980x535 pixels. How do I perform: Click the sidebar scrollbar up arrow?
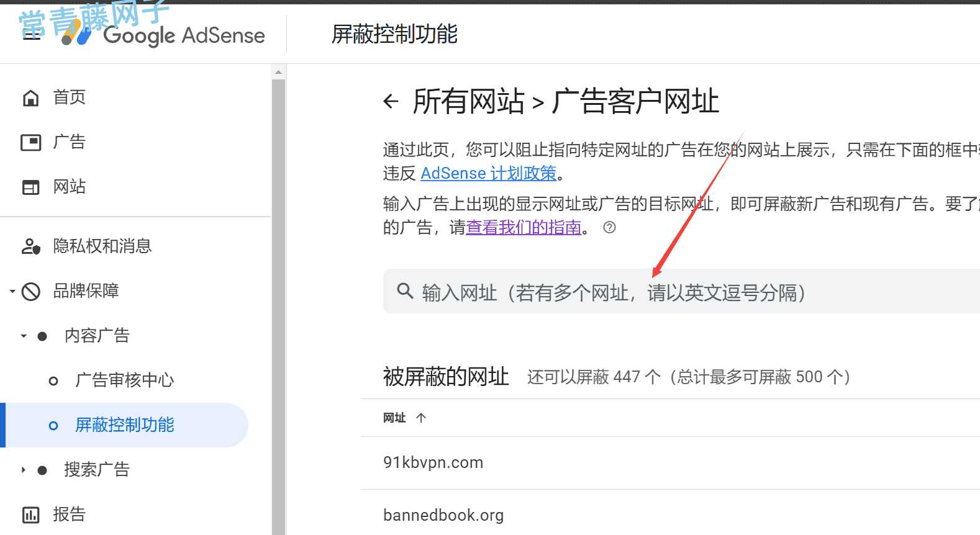[278, 72]
